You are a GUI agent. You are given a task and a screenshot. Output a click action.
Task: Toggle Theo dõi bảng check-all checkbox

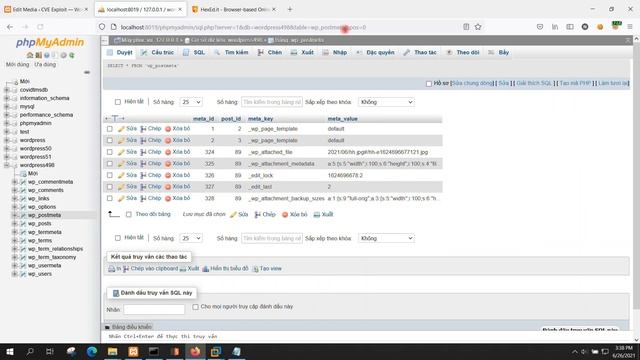point(129,214)
